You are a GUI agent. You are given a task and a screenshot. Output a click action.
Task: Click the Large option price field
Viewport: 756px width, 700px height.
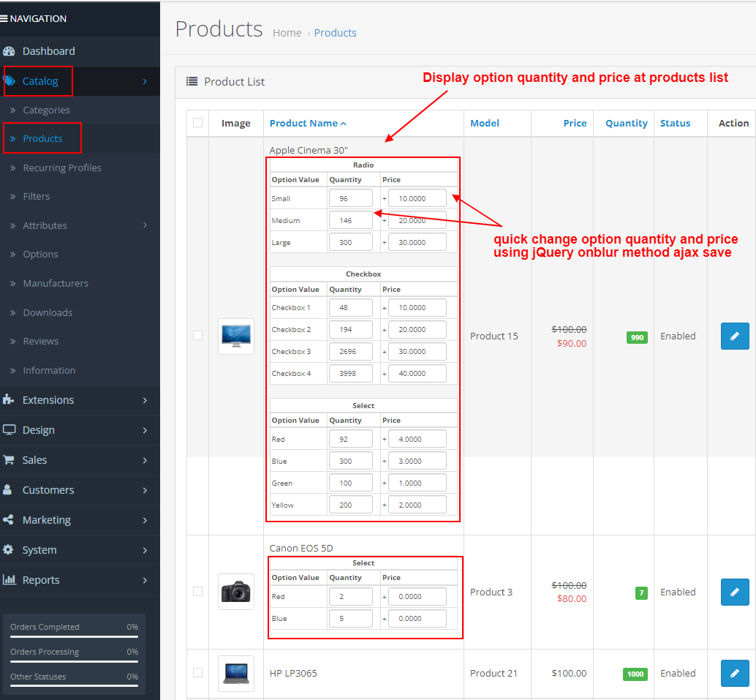tap(417, 242)
